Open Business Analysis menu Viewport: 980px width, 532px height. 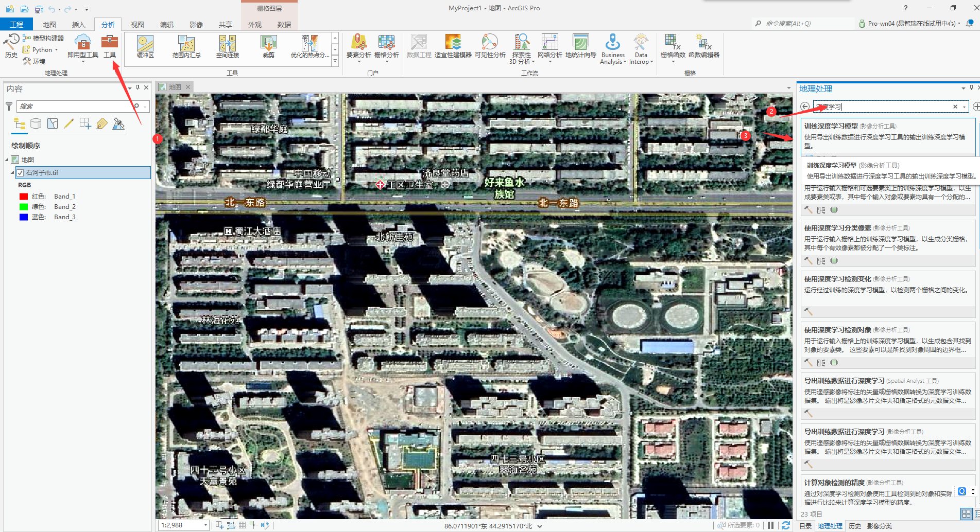click(x=613, y=49)
